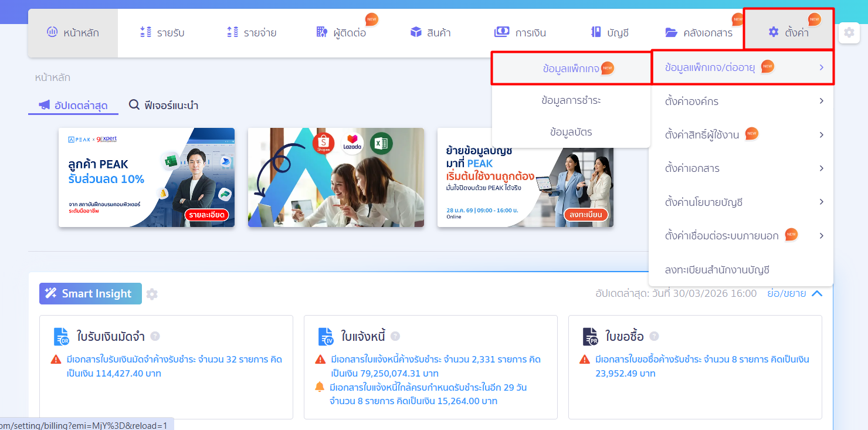Click the ตั้งค่า settings menu

click(x=788, y=33)
